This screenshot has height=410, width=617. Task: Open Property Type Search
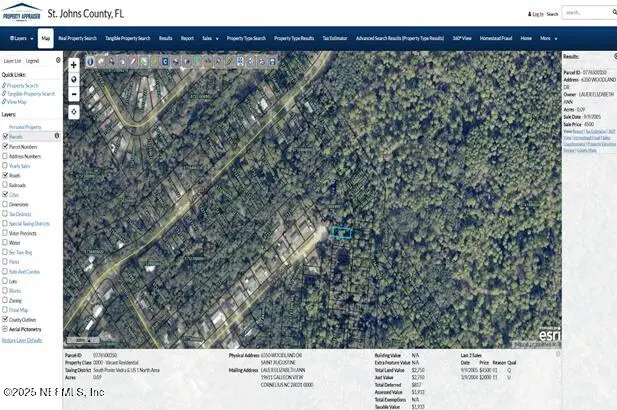pyautogui.click(x=246, y=38)
